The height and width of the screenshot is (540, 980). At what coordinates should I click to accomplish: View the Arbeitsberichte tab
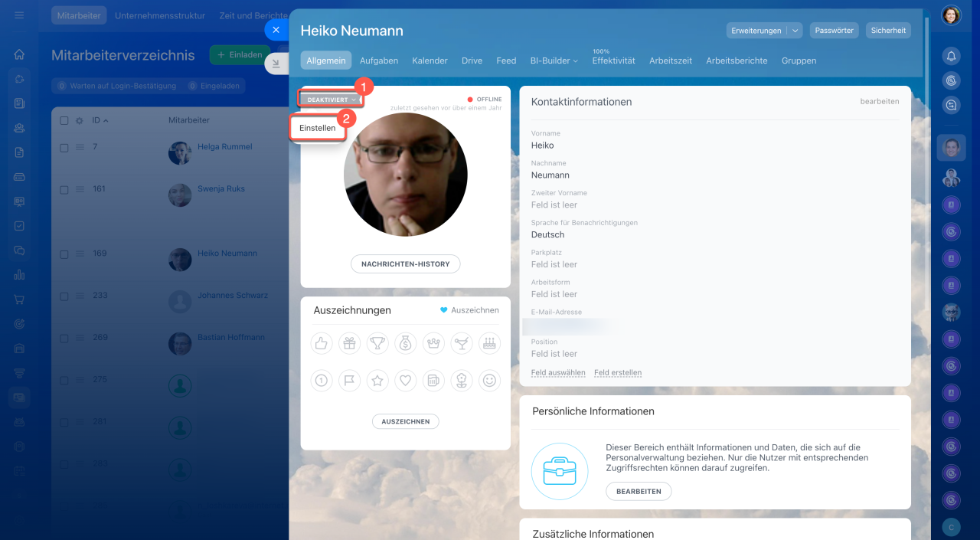pos(737,61)
